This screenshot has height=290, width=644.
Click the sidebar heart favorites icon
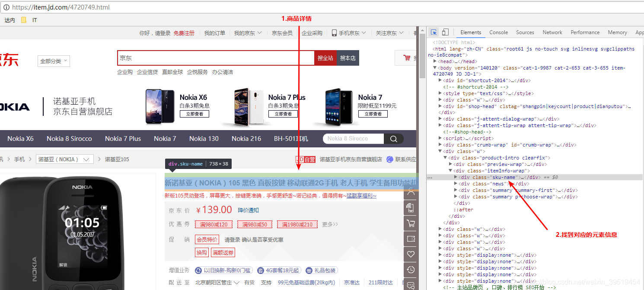pyautogui.click(x=411, y=254)
